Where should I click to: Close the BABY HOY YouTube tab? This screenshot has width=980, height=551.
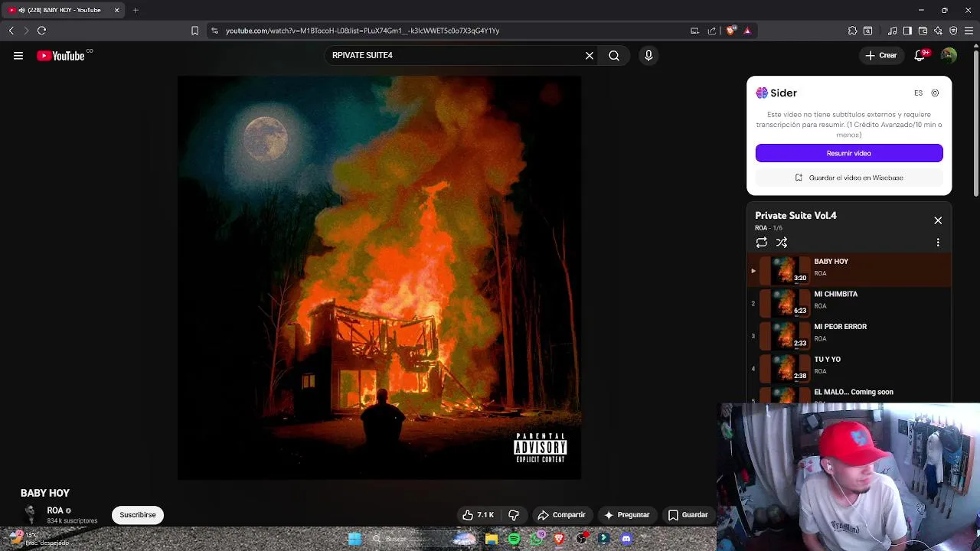[116, 10]
